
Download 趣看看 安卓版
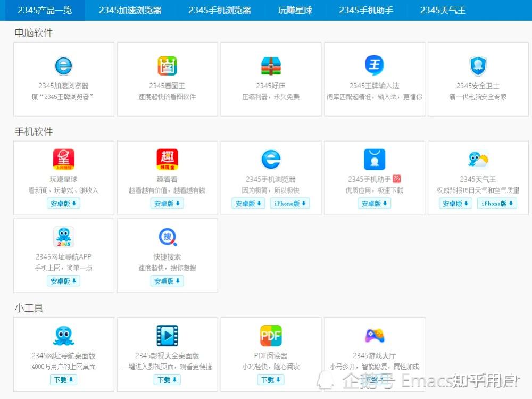click(x=167, y=203)
